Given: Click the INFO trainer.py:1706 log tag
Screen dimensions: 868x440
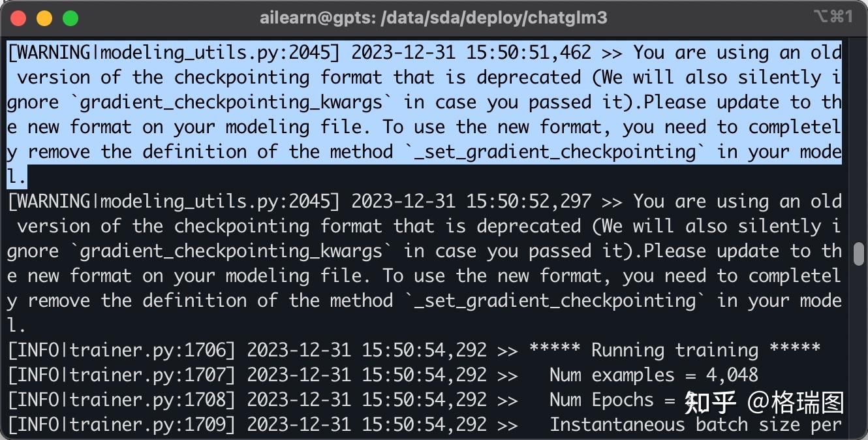Looking at the screenshot, I should pyautogui.click(x=121, y=350).
